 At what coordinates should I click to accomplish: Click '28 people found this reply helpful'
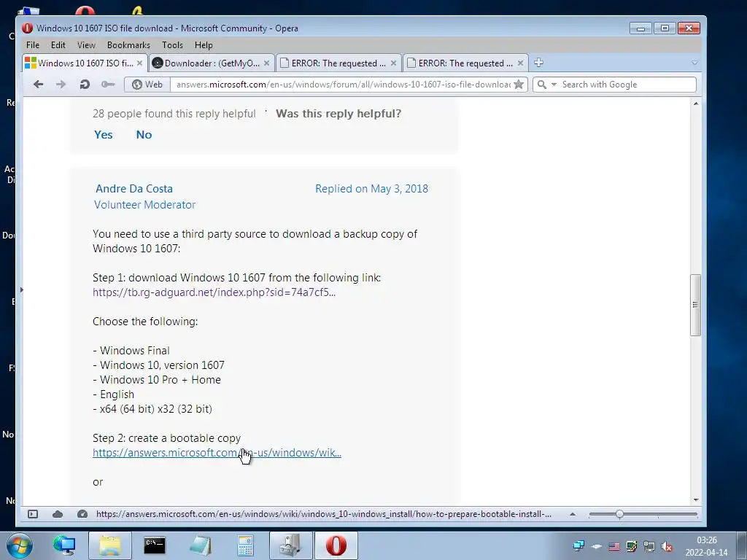[174, 114]
